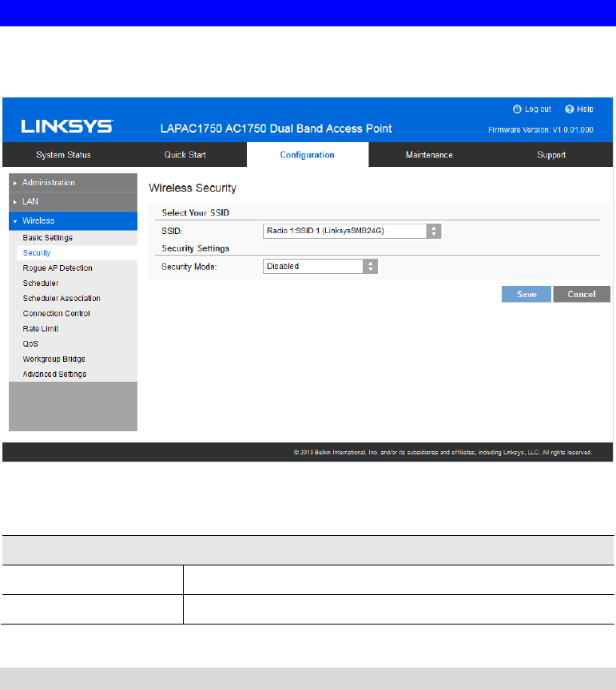616x690 pixels.
Task: Click the Security Mode stepper arrows
Action: tap(370, 266)
